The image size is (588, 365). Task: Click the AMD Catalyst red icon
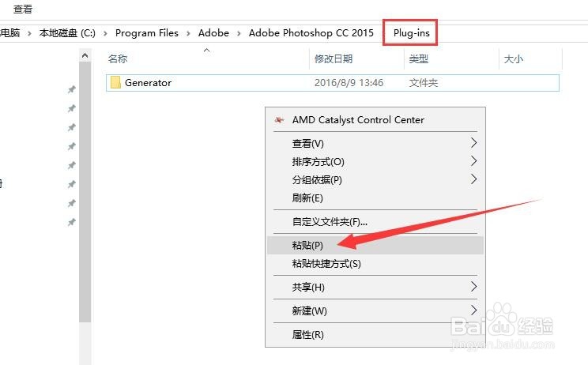tap(279, 120)
